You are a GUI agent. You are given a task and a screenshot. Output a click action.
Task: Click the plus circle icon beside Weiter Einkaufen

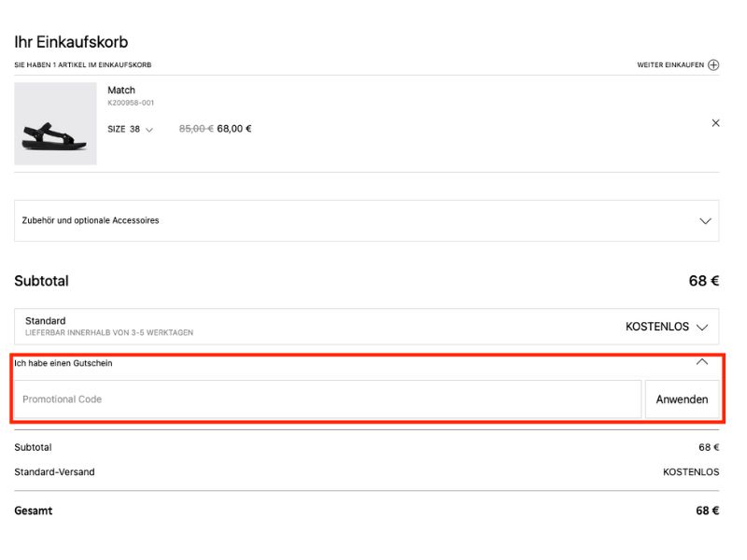coord(713,65)
